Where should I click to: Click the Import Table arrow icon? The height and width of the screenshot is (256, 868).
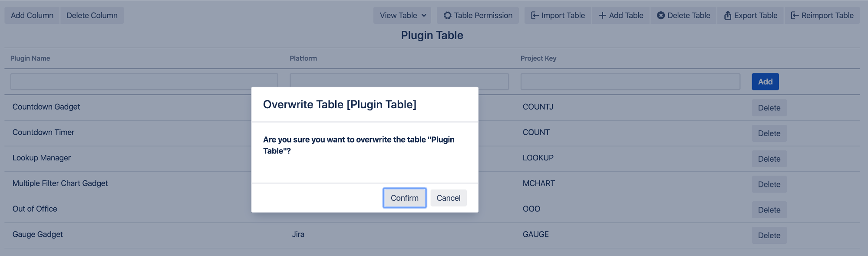(x=535, y=16)
